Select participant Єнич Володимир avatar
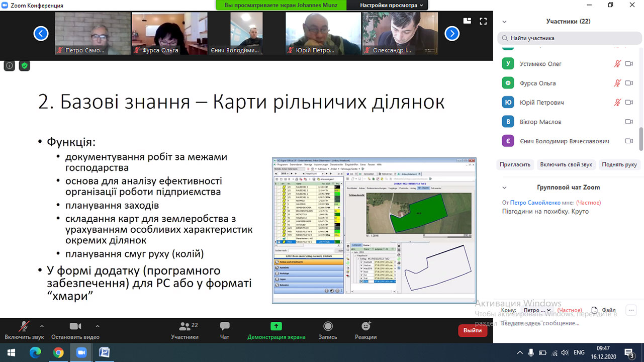The height and width of the screenshot is (362, 644). [x=508, y=141]
